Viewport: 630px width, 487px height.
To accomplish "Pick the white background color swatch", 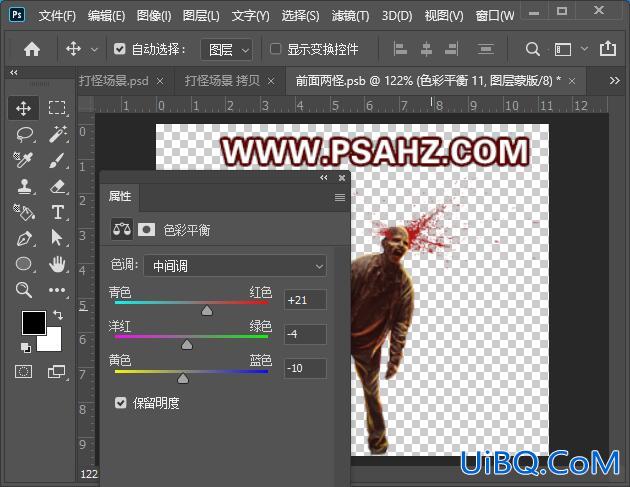I will pyautogui.click(x=54, y=342).
